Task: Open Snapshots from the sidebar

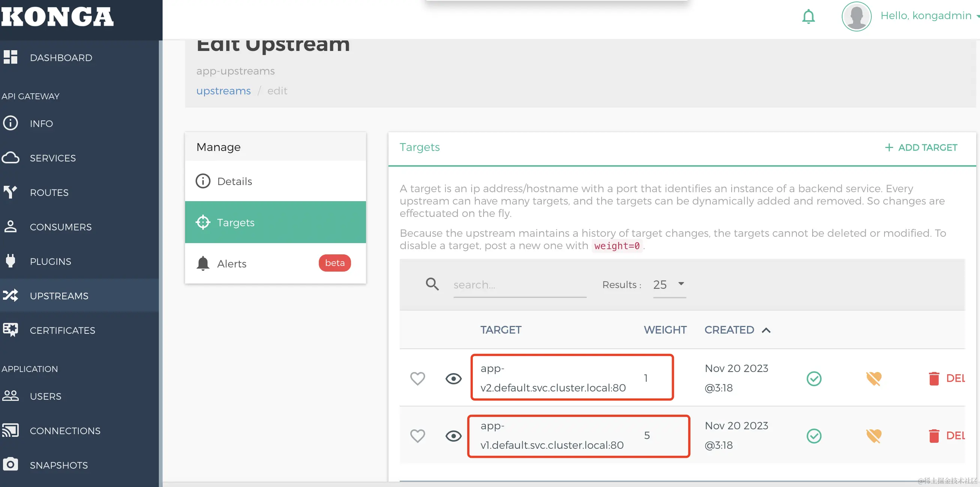Action: (x=58, y=465)
